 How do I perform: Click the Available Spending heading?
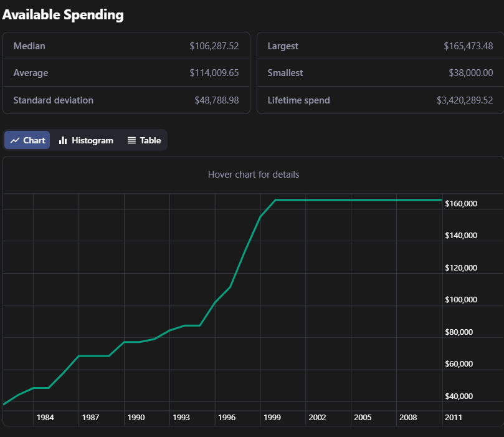click(x=63, y=15)
